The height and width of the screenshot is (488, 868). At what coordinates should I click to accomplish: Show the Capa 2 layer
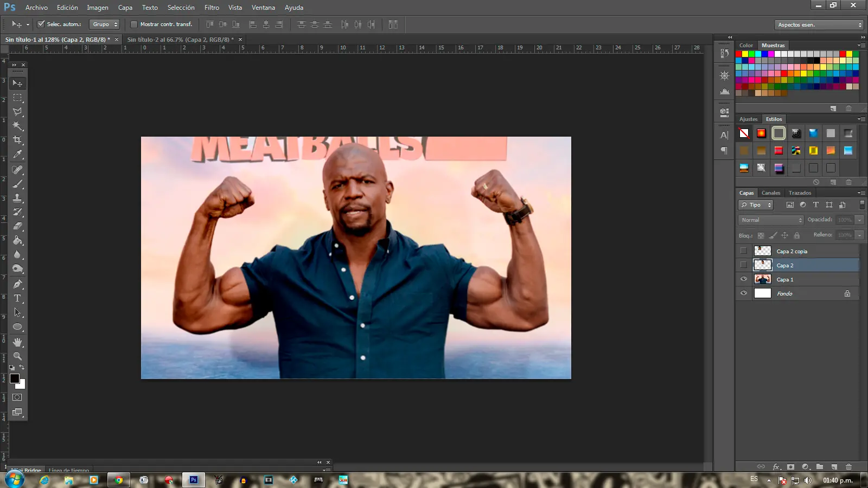744,265
